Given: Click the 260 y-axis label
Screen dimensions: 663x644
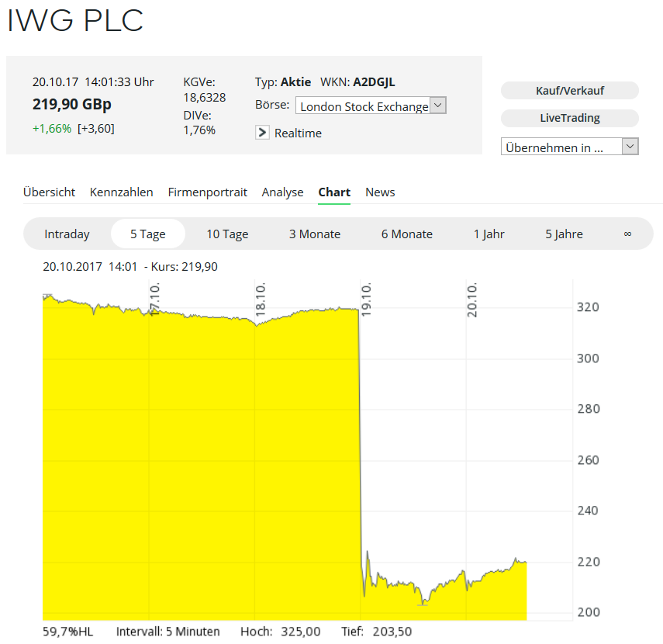Looking at the screenshot, I should click(x=588, y=460).
